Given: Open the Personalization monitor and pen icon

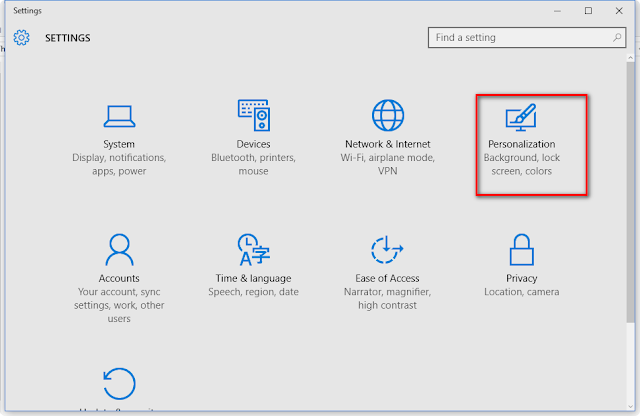Looking at the screenshot, I should pyautogui.click(x=520, y=117).
